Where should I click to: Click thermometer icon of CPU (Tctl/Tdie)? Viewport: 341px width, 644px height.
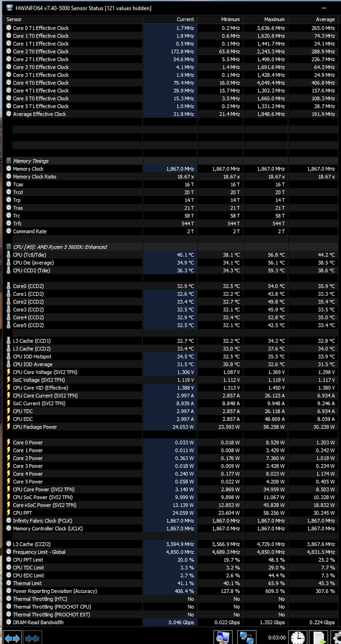(x=9, y=255)
